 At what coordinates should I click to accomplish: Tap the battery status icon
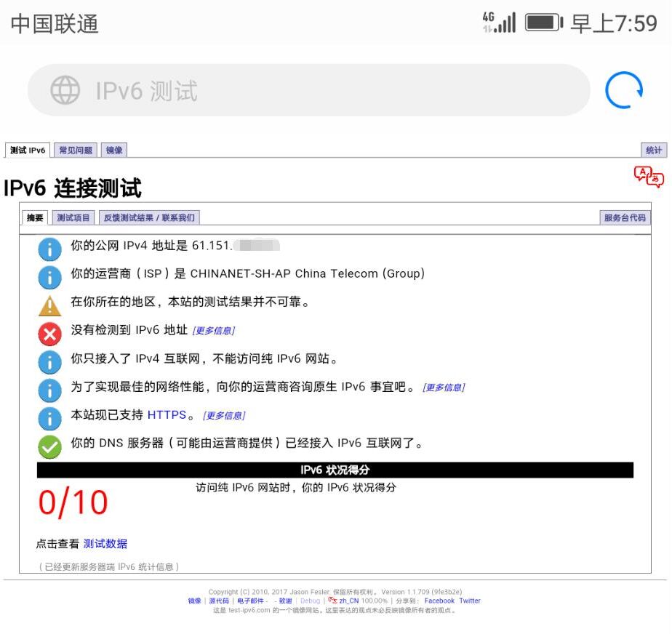[544, 23]
